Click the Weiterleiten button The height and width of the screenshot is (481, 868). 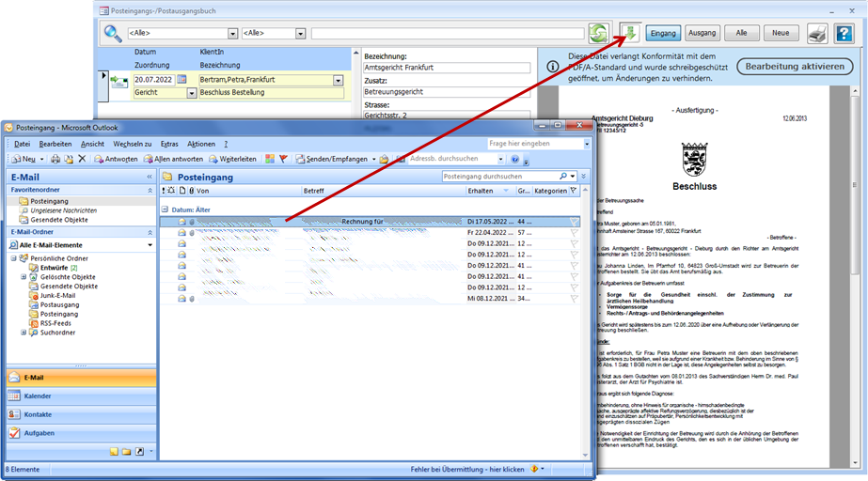tap(232, 159)
